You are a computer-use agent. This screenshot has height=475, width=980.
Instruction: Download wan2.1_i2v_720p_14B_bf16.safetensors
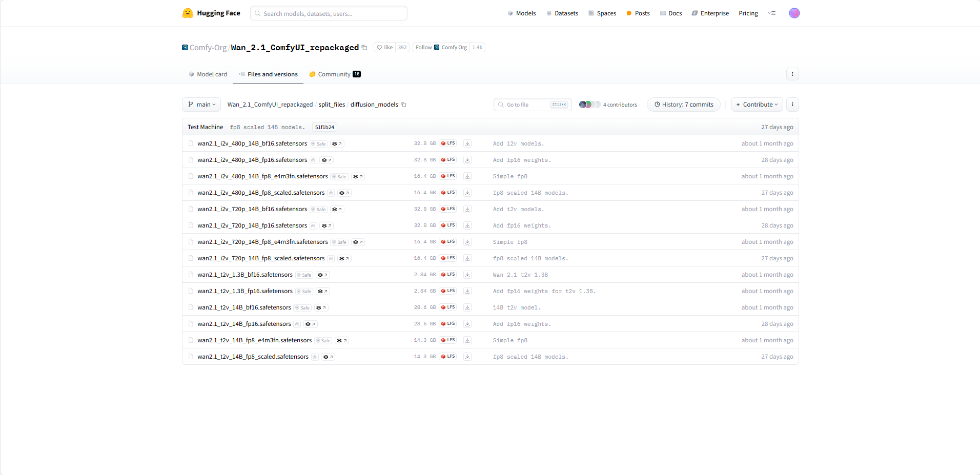[x=467, y=209]
